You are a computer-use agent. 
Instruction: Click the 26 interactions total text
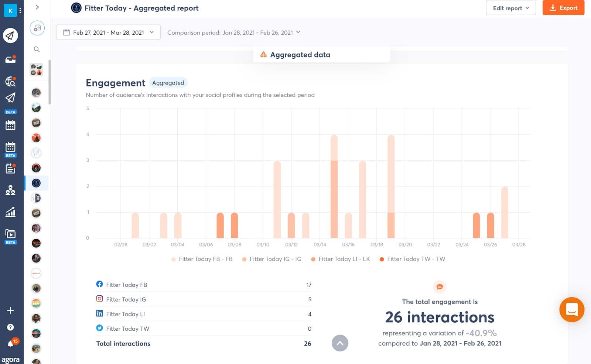[x=440, y=317]
